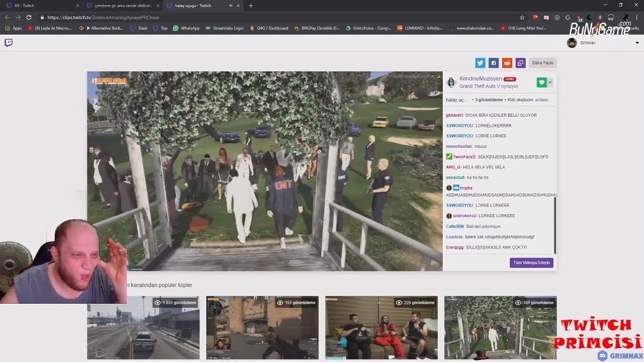
Task: Follow KendineMuzisyen with the green heart button
Action: pyautogui.click(x=541, y=82)
